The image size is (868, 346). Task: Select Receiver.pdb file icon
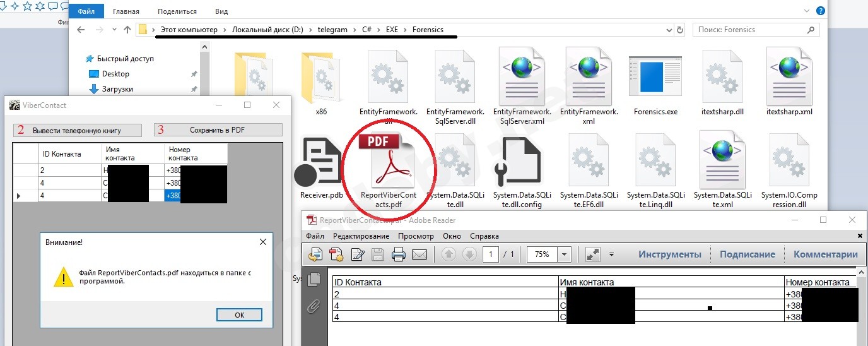[x=321, y=162]
